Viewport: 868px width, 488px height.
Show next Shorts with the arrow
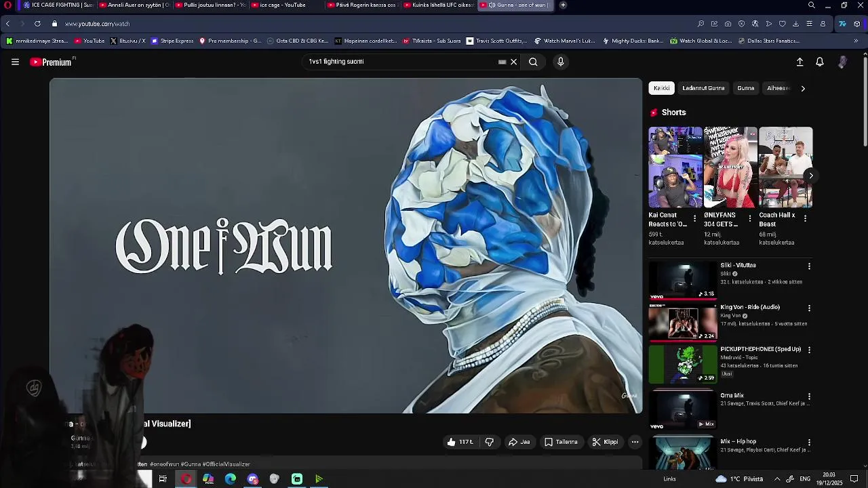click(x=810, y=176)
